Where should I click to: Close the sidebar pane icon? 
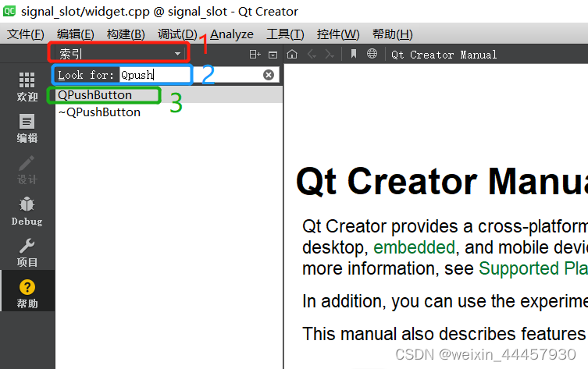[273, 55]
